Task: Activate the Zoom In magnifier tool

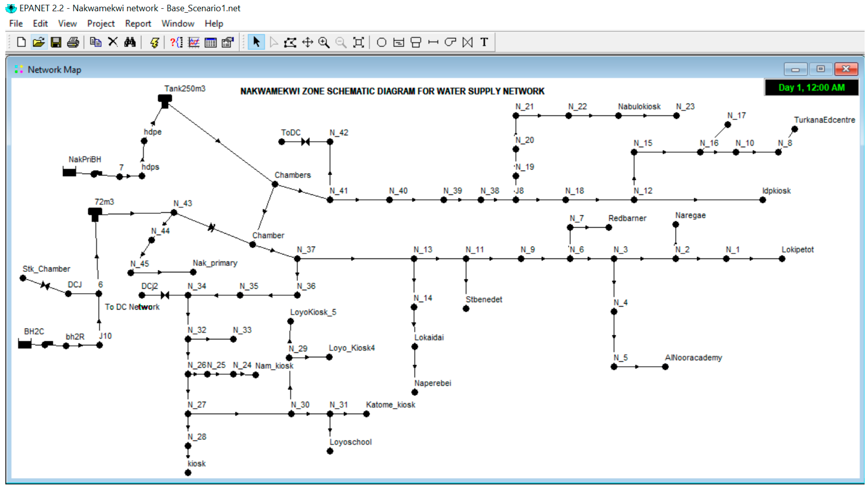Action: [324, 42]
